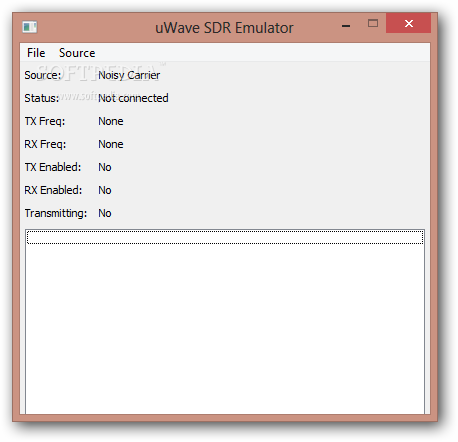Viewport: 458px width, 442px height.
Task: Click the window title 'uWave SDR Emulator'
Action: [x=224, y=28]
